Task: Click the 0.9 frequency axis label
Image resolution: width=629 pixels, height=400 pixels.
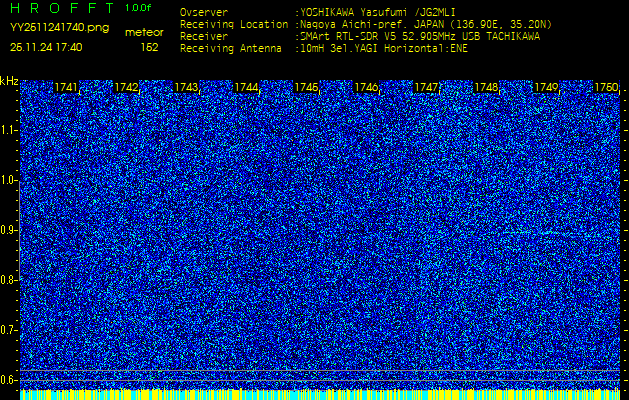Action: click(x=9, y=230)
